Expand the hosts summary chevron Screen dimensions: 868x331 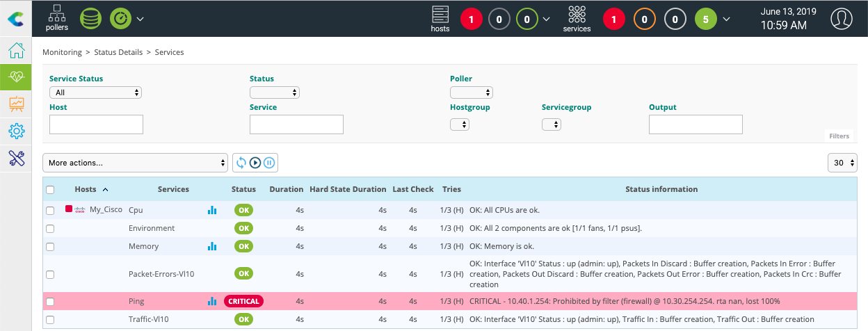tap(547, 19)
